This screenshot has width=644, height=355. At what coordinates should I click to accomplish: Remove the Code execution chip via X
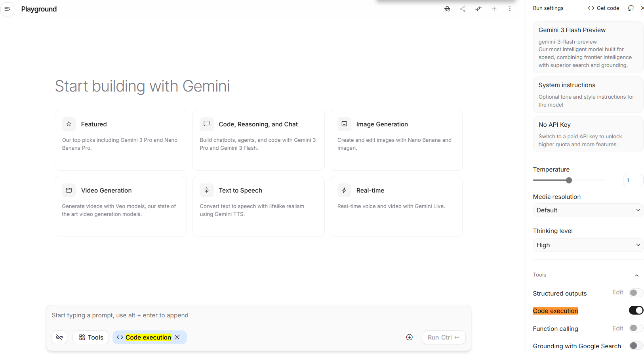pos(177,337)
